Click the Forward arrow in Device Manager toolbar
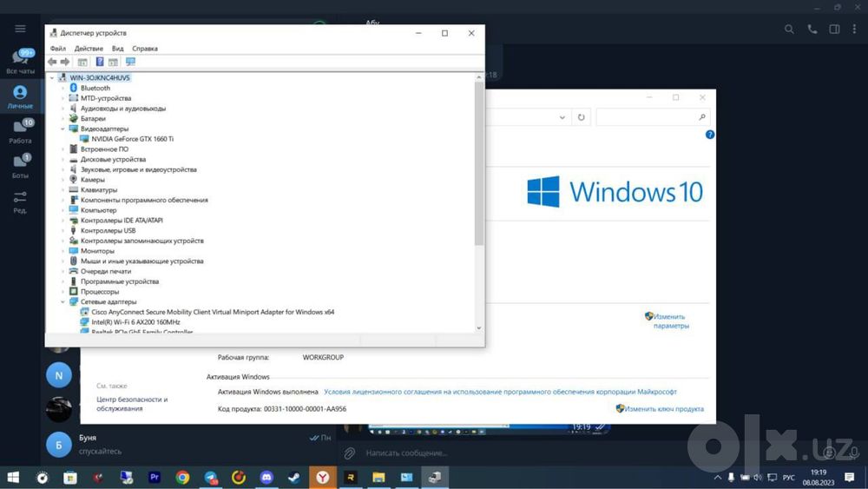This screenshot has width=868, height=489. pos(65,62)
